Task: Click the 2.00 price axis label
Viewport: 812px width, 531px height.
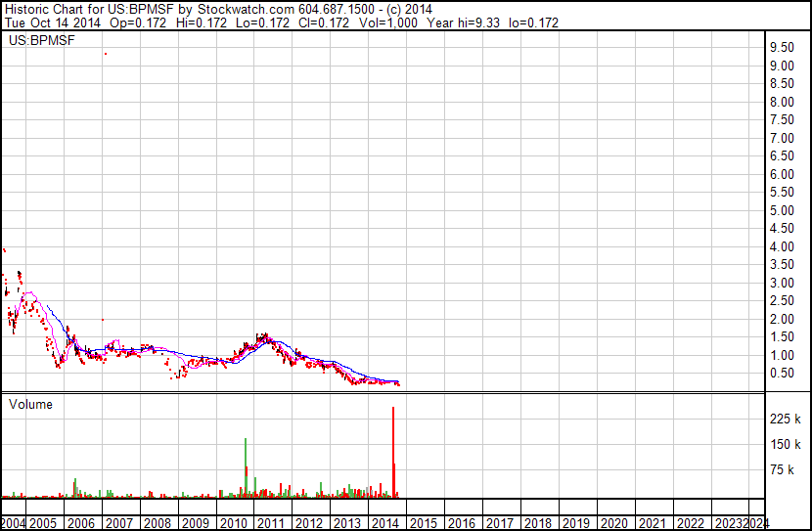Action: (782, 320)
